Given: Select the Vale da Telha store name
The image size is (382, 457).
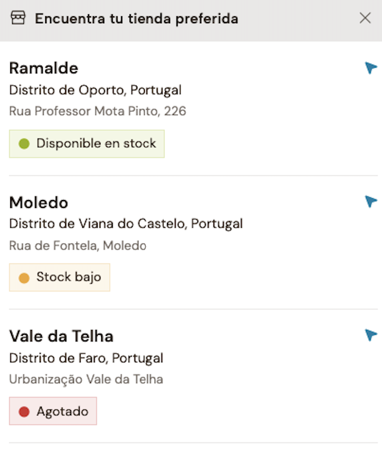Looking at the screenshot, I should pyautogui.click(x=61, y=336).
